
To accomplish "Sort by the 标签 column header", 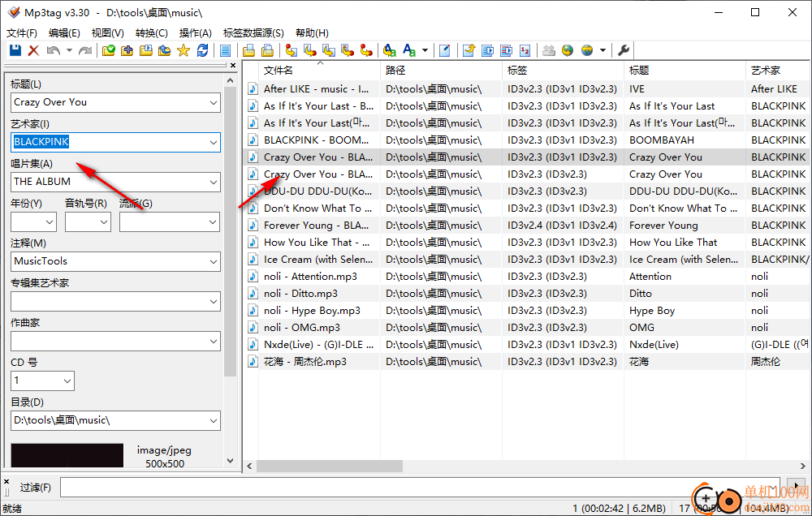I will pos(563,71).
